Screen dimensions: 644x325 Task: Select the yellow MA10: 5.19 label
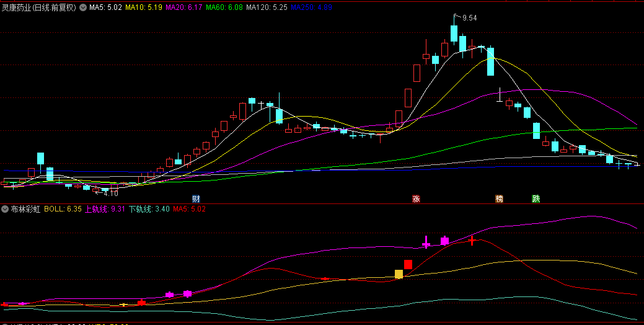pos(144,7)
